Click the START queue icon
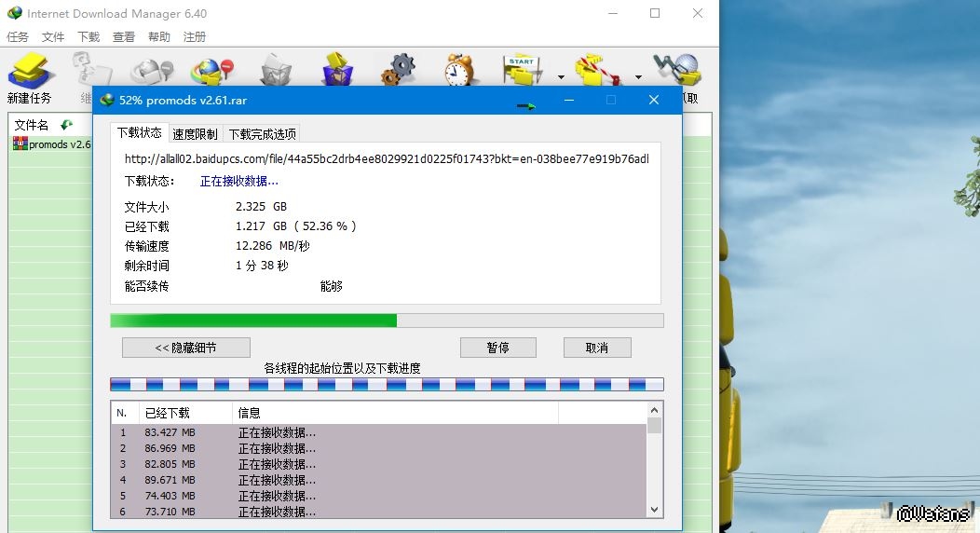 [524, 69]
